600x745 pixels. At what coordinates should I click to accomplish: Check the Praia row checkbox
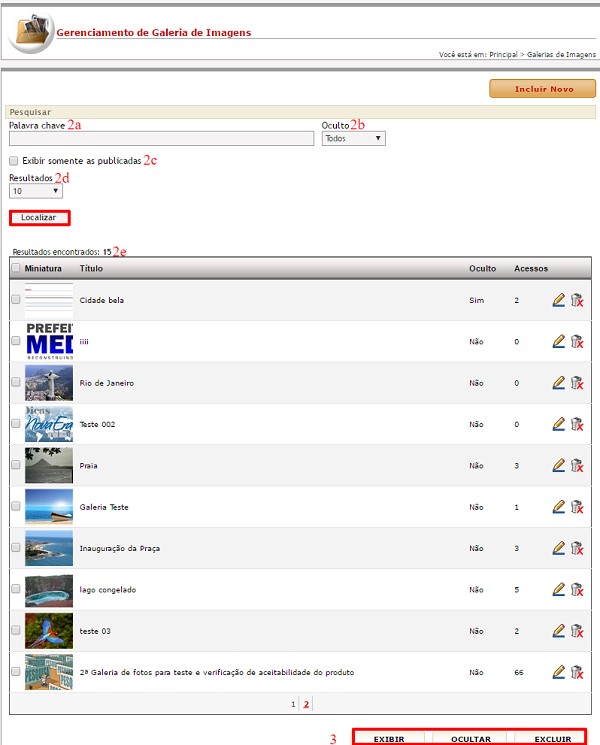(x=16, y=465)
